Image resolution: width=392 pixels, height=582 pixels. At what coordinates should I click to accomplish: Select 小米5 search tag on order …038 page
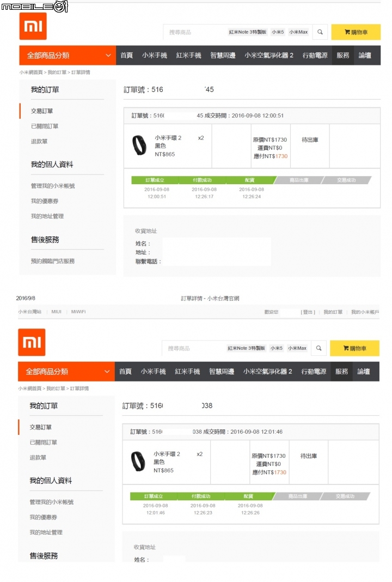click(x=276, y=348)
